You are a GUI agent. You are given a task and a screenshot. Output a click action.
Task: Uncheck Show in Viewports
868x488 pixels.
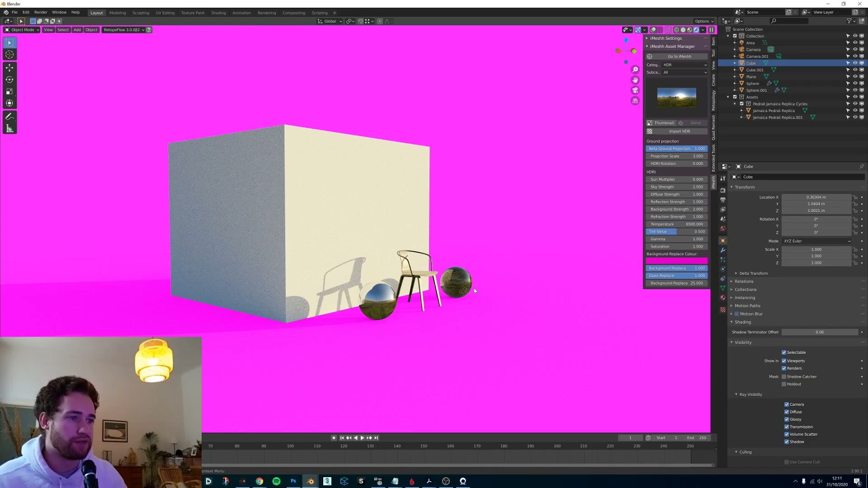point(784,361)
